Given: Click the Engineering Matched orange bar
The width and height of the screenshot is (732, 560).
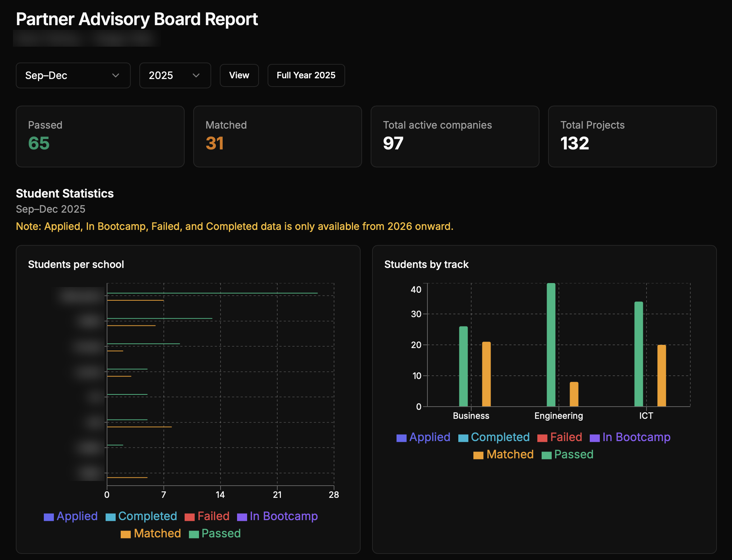Looking at the screenshot, I should (x=574, y=394).
